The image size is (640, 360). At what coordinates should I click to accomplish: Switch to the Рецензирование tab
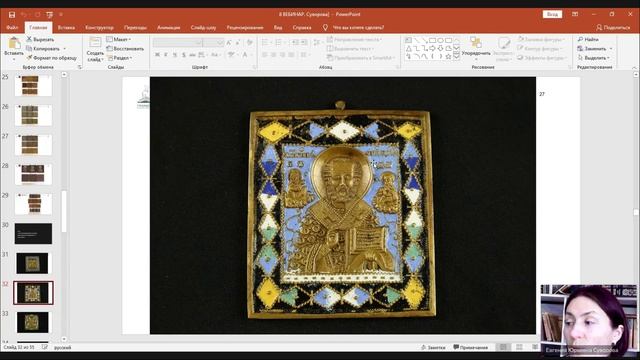pos(245,28)
